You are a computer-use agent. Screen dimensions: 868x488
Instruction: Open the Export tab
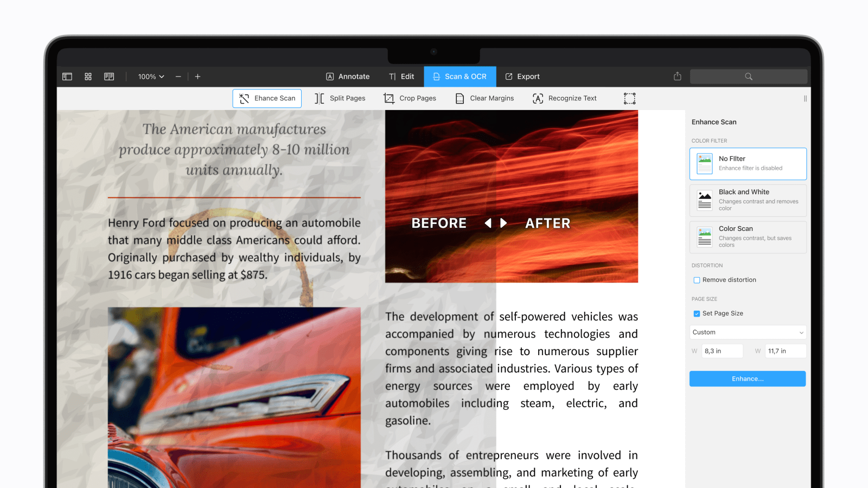(522, 76)
